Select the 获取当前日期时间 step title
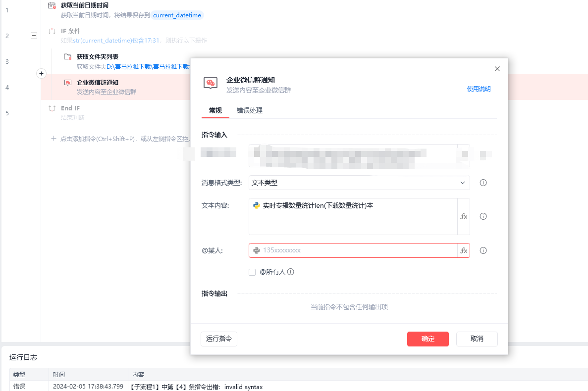The height and width of the screenshot is (391, 588). click(x=85, y=5)
